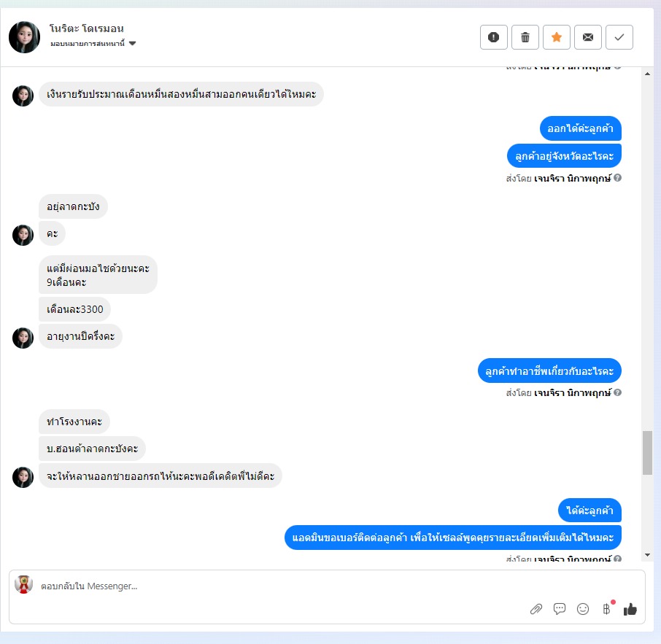Open the emoji picker smiley icon

point(583,609)
